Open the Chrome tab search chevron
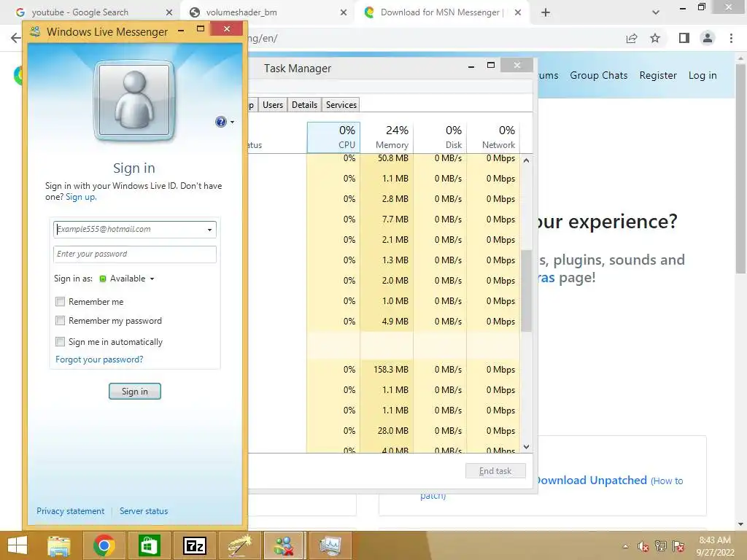This screenshot has width=747, height=560. pyautogui.click(x=656, y=12)
